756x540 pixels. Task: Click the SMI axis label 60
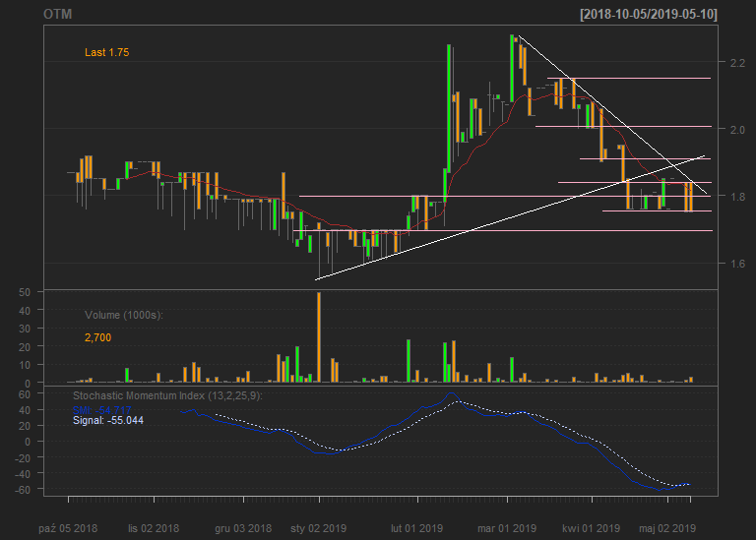[24, 394]
